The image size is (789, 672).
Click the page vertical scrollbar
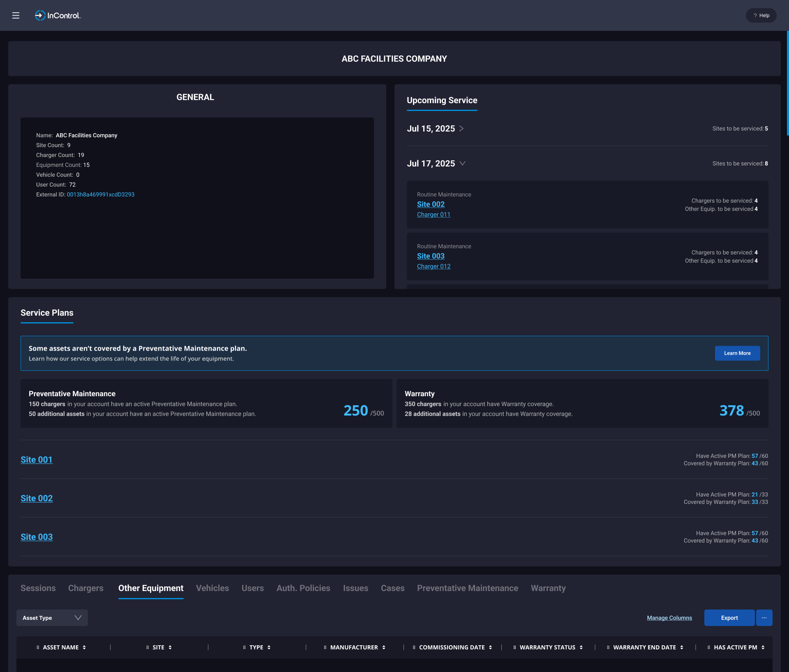coord(787,83)
